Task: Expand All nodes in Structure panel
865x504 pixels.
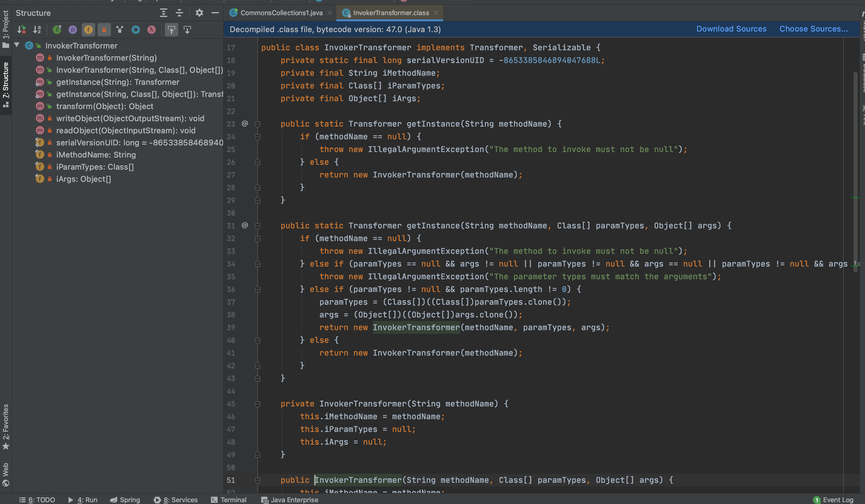Action: coord(163,13)
